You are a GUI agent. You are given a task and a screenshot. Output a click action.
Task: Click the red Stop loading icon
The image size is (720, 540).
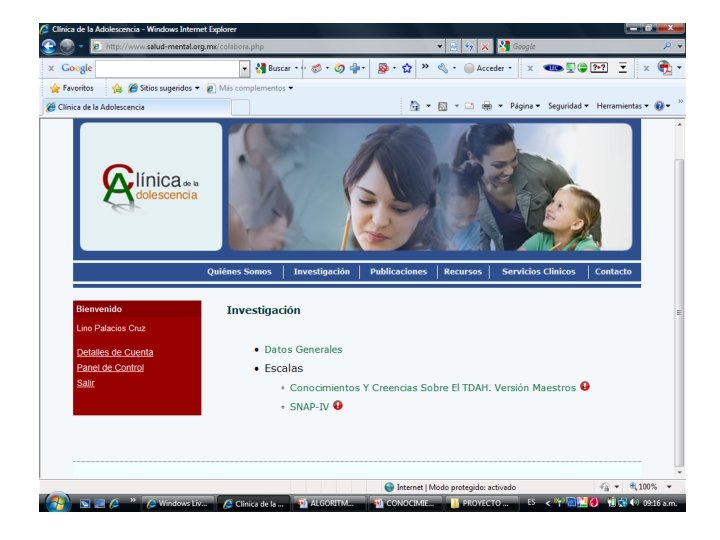click(484, 46)
